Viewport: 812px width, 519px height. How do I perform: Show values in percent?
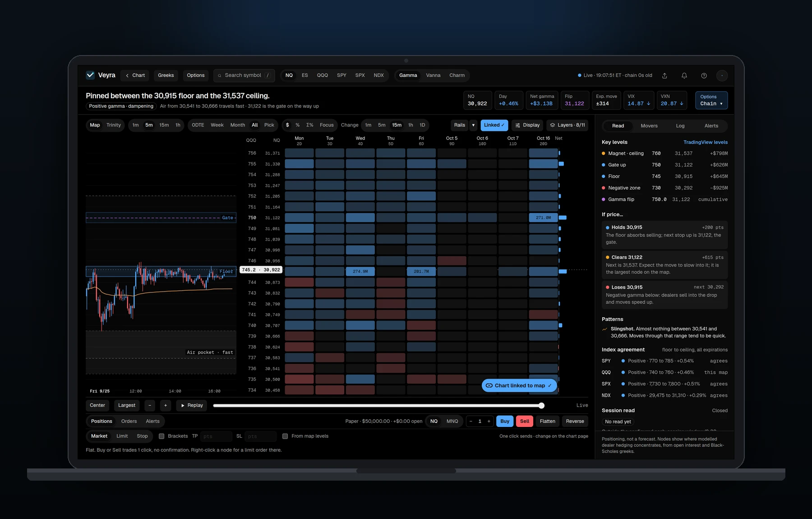click(298, 125)
